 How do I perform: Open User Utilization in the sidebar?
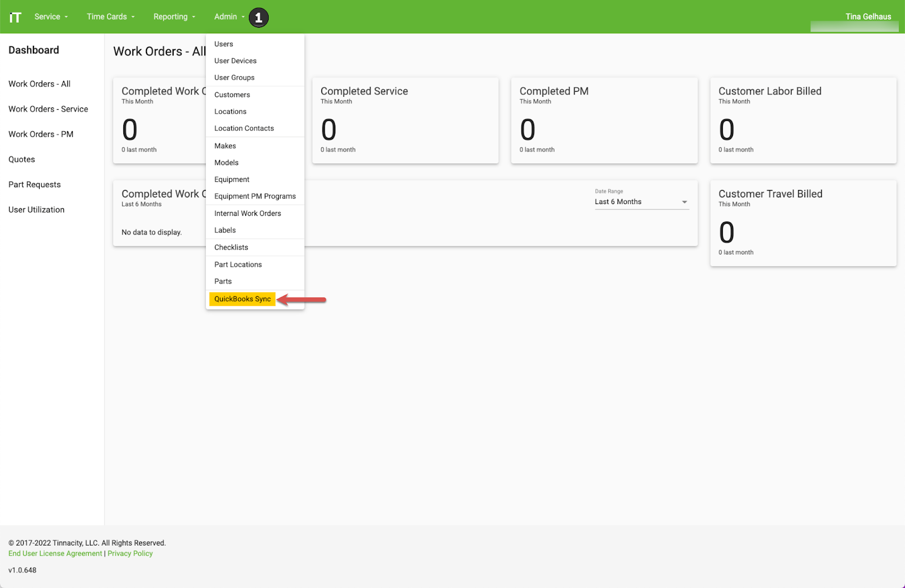37,210
